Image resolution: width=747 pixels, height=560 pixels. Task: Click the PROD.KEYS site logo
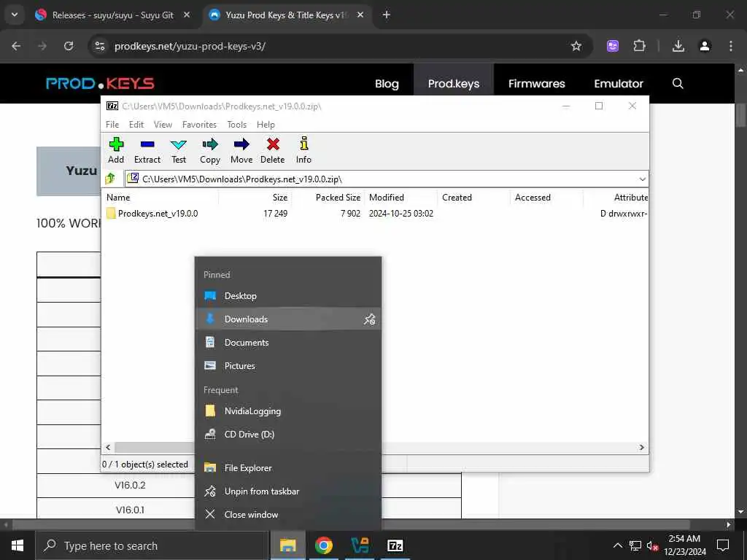pos(100,83)
